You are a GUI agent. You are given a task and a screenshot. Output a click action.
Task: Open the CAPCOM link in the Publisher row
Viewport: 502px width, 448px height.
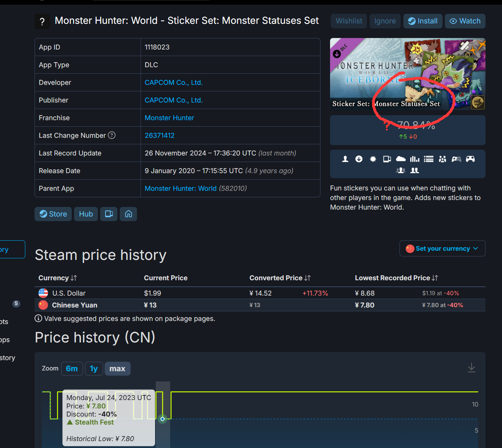(x=173, y=100)
